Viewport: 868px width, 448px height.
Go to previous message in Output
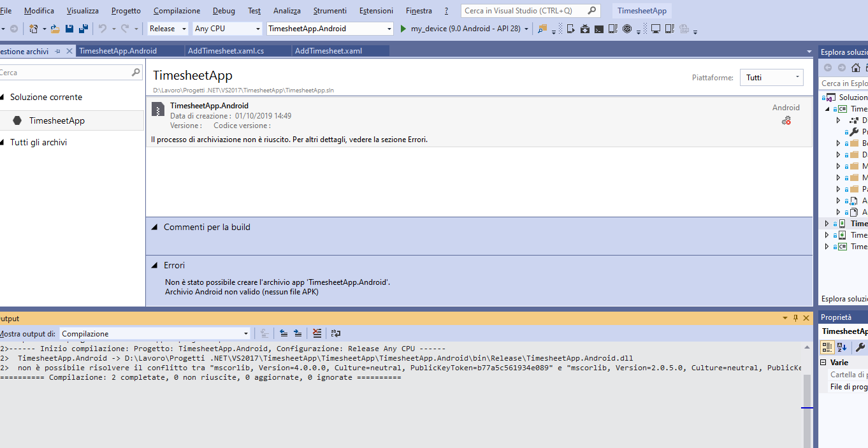tap(284, 333)
